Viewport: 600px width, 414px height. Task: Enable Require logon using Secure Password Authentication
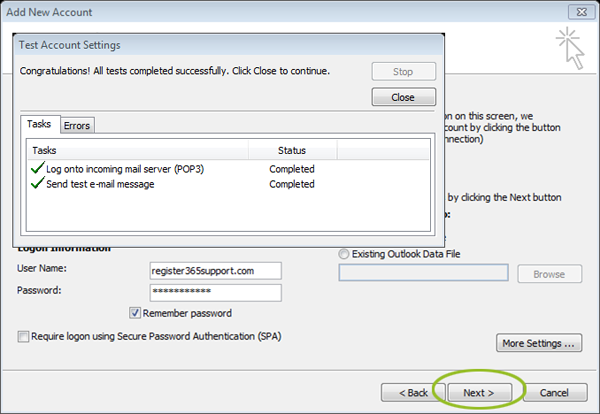tap(23, 337)
